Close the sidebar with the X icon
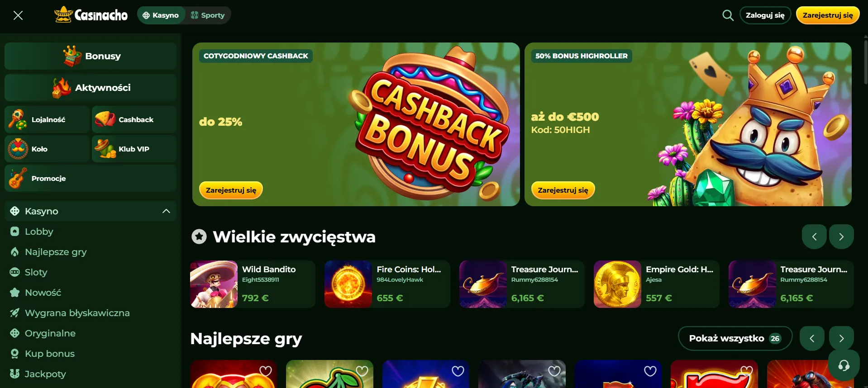 (18, 15)
